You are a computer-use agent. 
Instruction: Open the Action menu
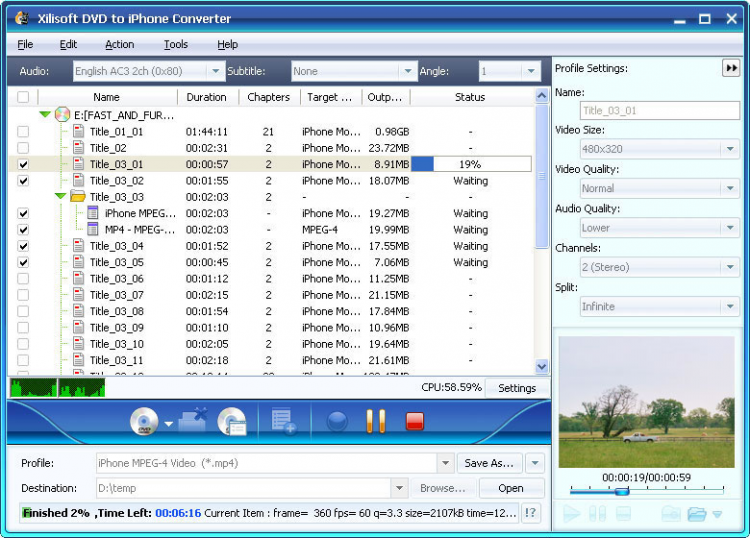119,44
